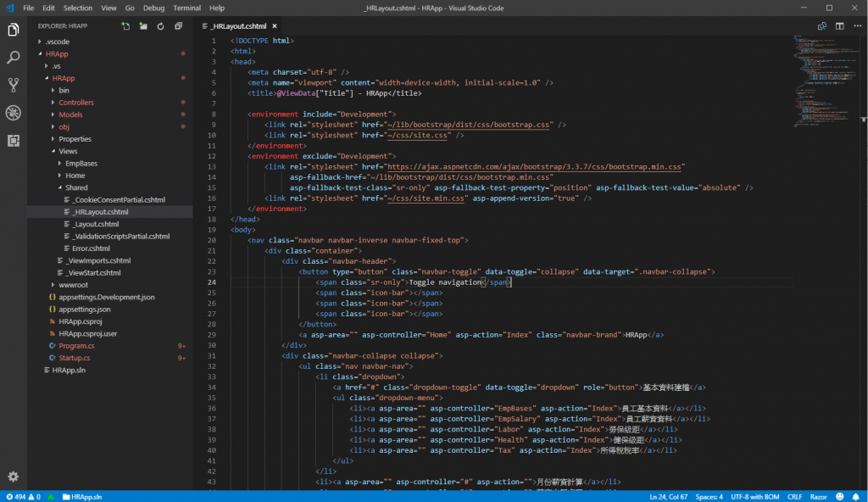This screenshot has height=502, width=868.
Task: Collapse all folders in Explorer
Action: [178, 26]
